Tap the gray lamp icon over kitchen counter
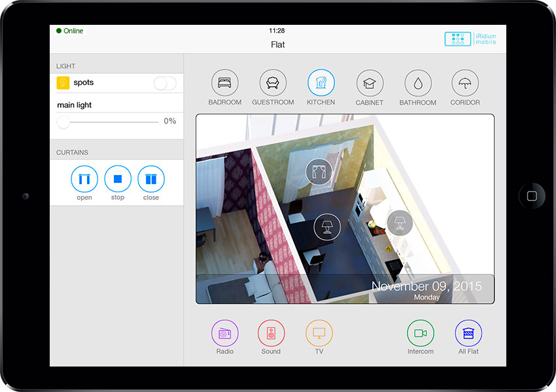This screenshot has width=556, height=392. (x=400, y=223)
